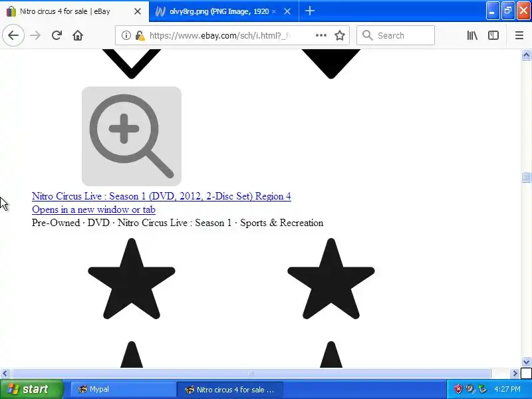Select the Nitro circus taskbar window button
The image size is (532, 399).
pyautogui.click(x=230, y=389)
